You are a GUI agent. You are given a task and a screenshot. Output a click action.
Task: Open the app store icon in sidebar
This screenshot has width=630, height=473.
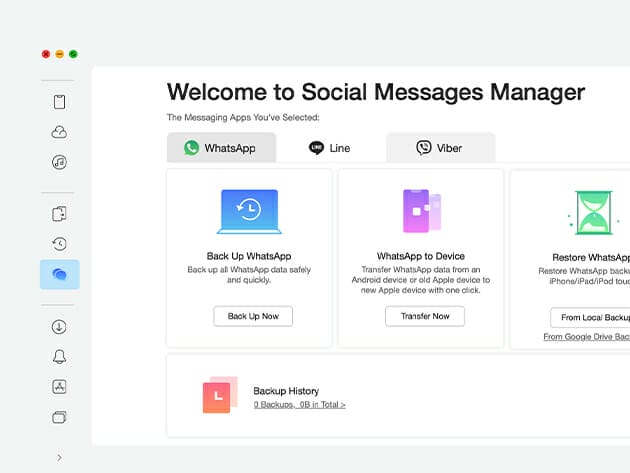pyautogui.click(x=59, y=386)
